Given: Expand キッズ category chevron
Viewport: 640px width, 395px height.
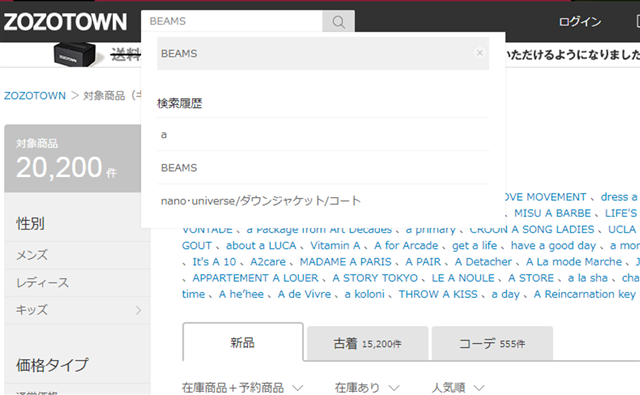Looking at the screenshot, I should pyautogui.click(x=138, y=311).
